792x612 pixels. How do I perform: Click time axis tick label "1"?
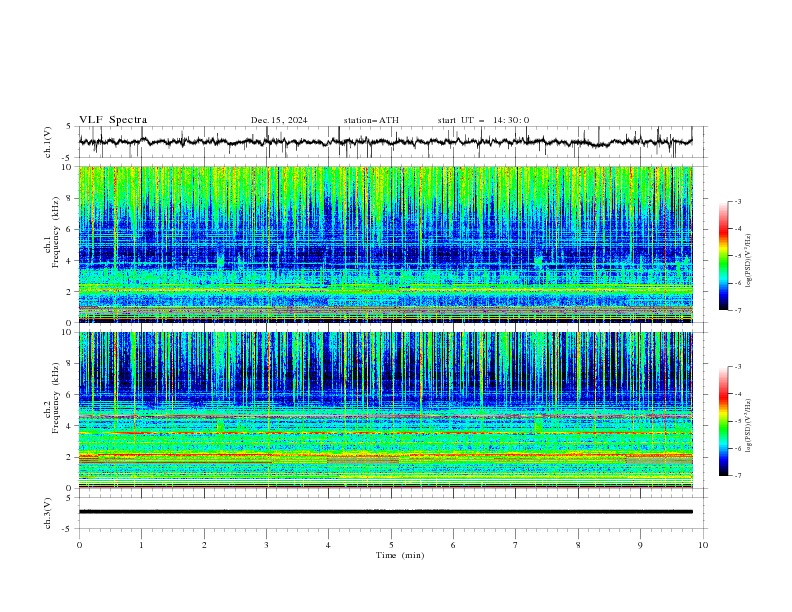(141, 545)
